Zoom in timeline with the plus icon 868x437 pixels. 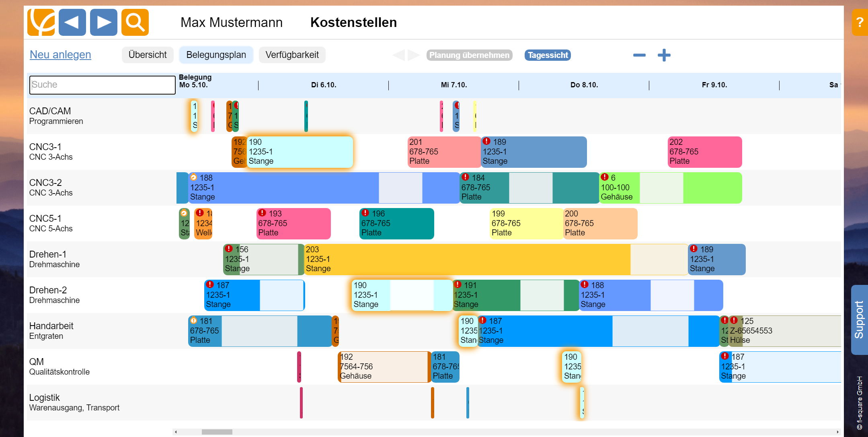[x=664, y=55]
